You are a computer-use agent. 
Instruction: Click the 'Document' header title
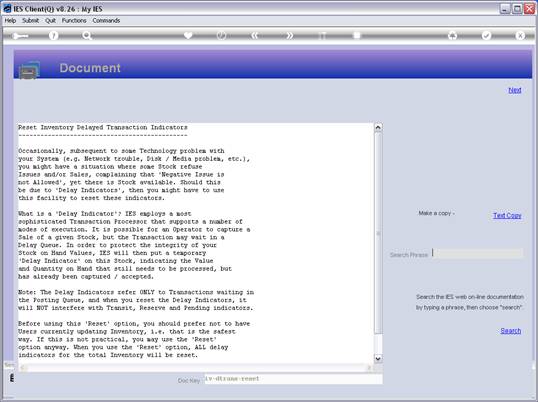click(90, 68)
